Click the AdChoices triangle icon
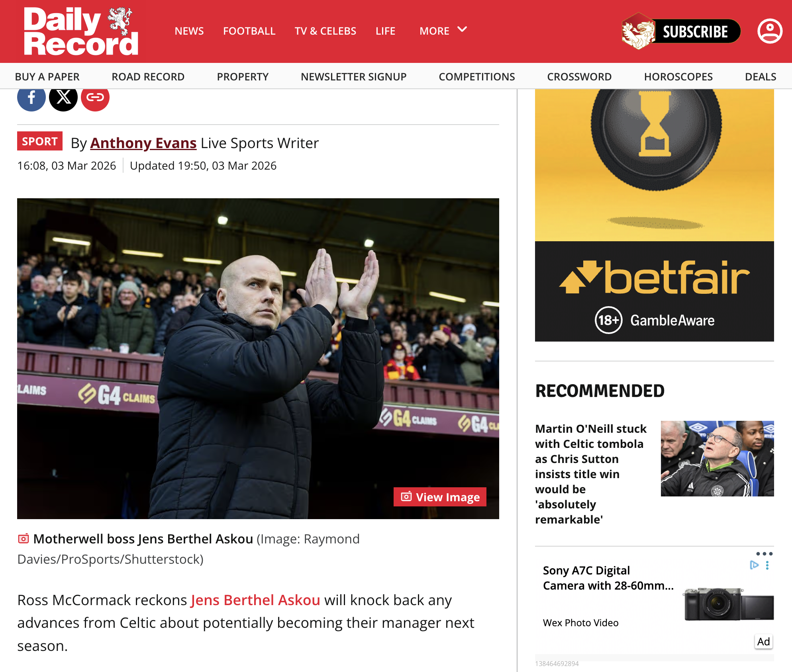792x672 pixels. [754, 565]
